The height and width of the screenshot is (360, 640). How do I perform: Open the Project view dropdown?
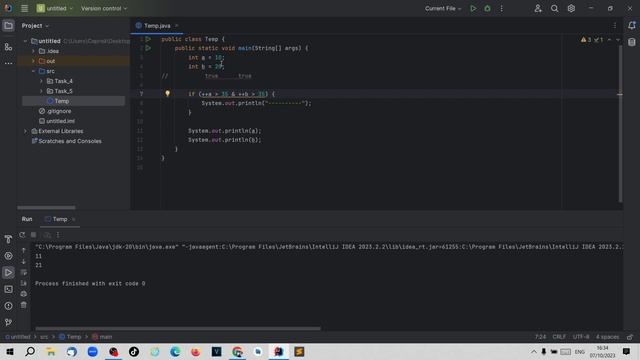[x=35, y=26]
